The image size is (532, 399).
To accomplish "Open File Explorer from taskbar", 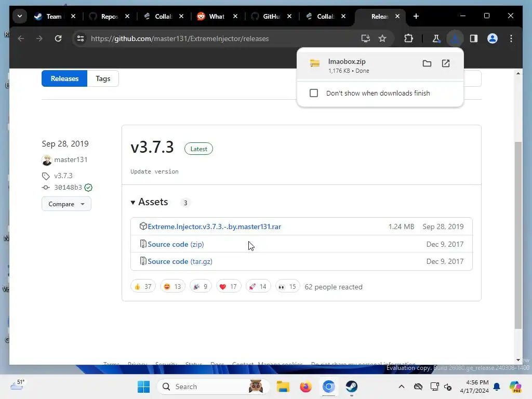I will pos(283,387).
